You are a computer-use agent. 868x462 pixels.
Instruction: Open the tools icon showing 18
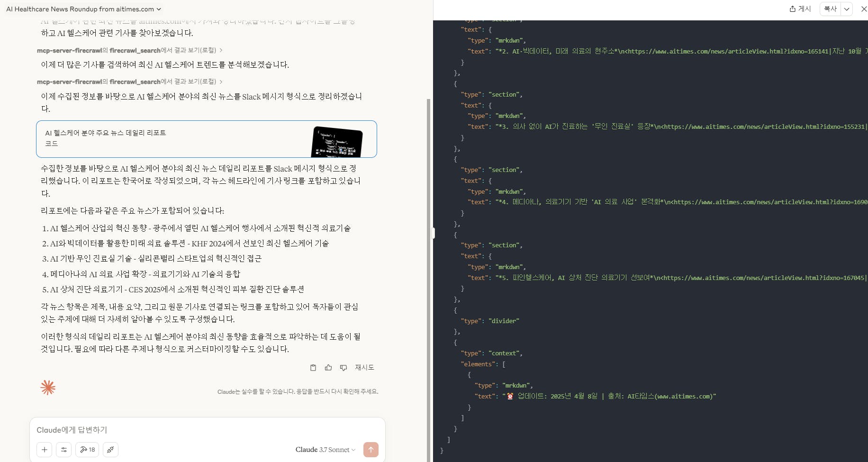(x=87, y=450)
